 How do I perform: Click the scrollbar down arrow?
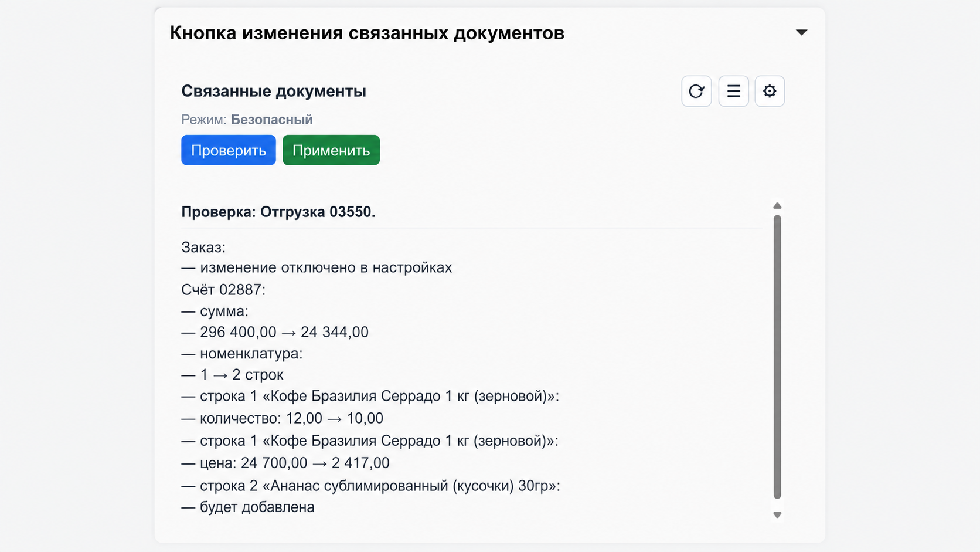click(777, 515)
